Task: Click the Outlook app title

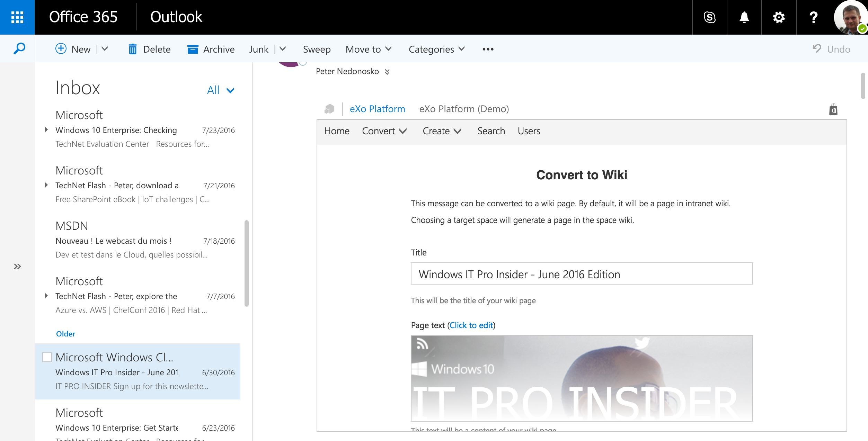Action: tap(176, 17)
